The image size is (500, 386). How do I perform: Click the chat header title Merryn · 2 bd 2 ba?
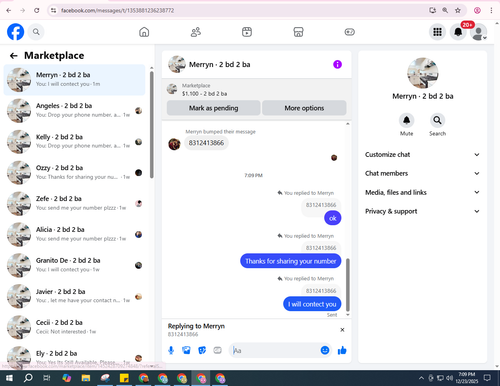tap(220, 64)
